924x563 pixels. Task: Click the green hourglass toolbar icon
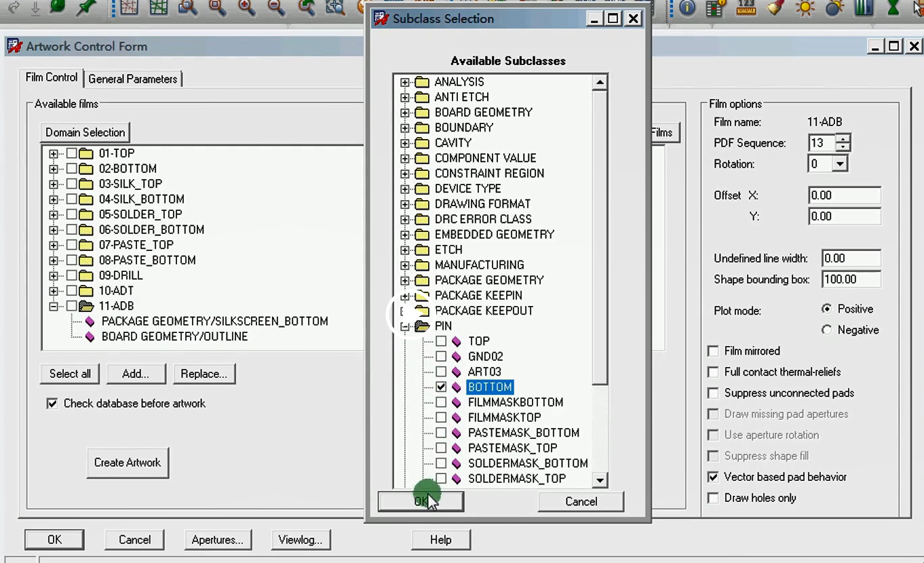click(893, 7)
